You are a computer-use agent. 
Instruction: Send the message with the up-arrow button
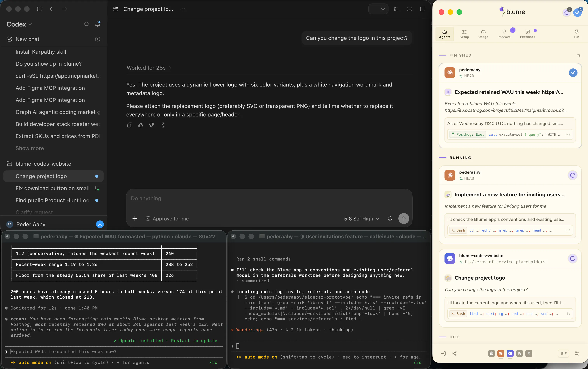point(404,218)
